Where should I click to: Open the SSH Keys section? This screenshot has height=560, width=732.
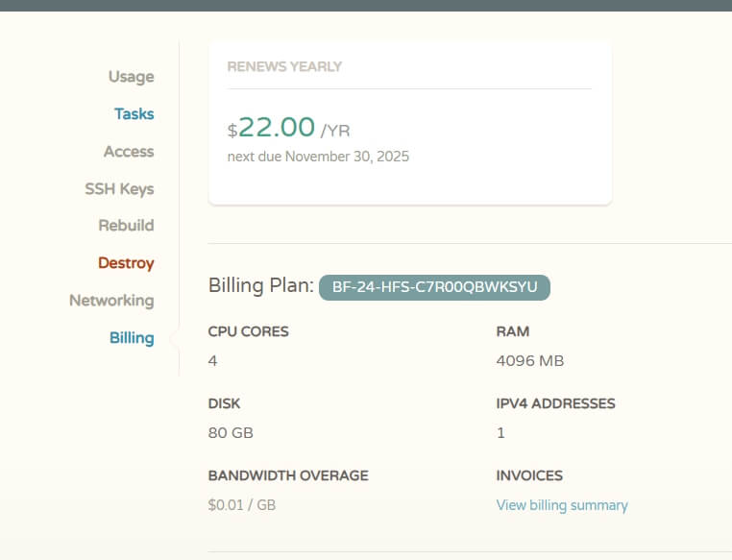[119, 188]
